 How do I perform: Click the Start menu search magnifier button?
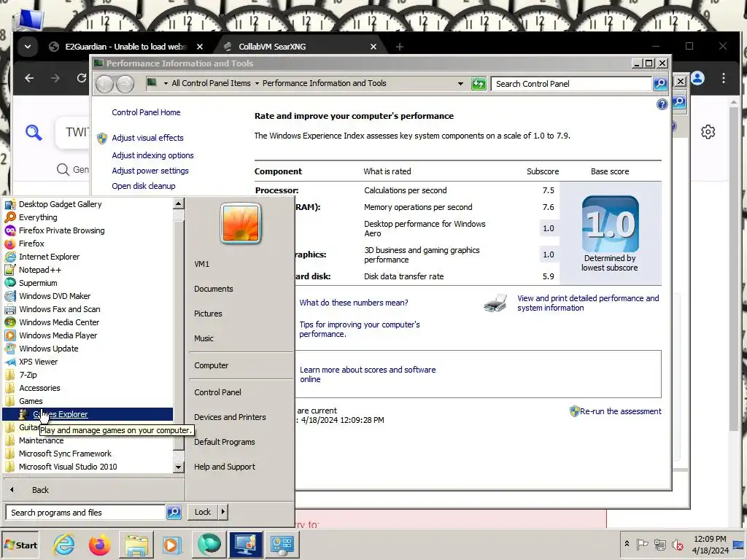174,513
